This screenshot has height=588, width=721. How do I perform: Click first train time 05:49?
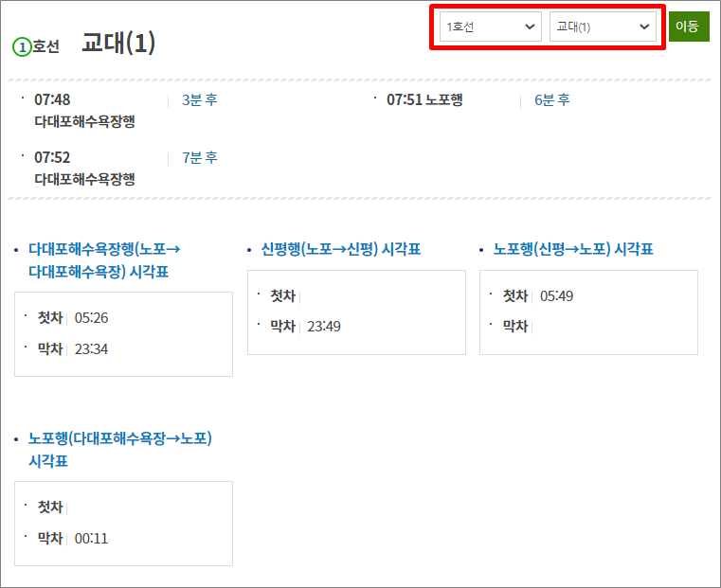click(x=556, y=295)
